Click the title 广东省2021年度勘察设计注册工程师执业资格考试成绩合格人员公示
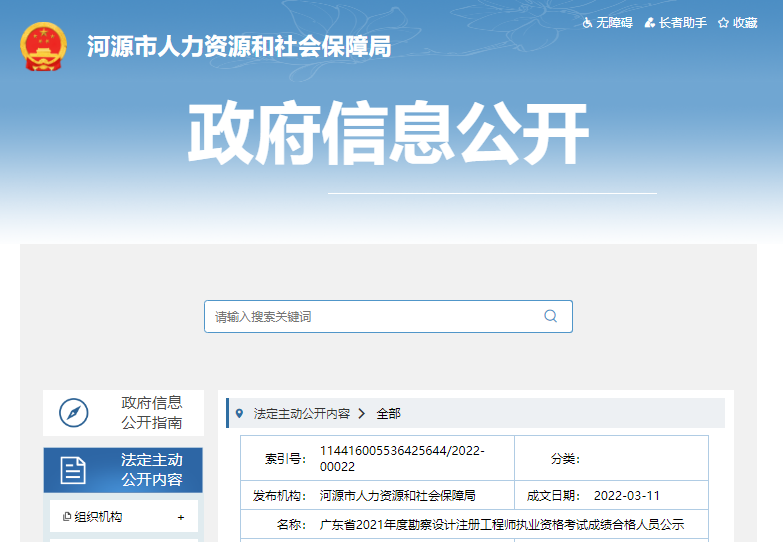This screenshot has height=542, width=783. tap(502, 525)
